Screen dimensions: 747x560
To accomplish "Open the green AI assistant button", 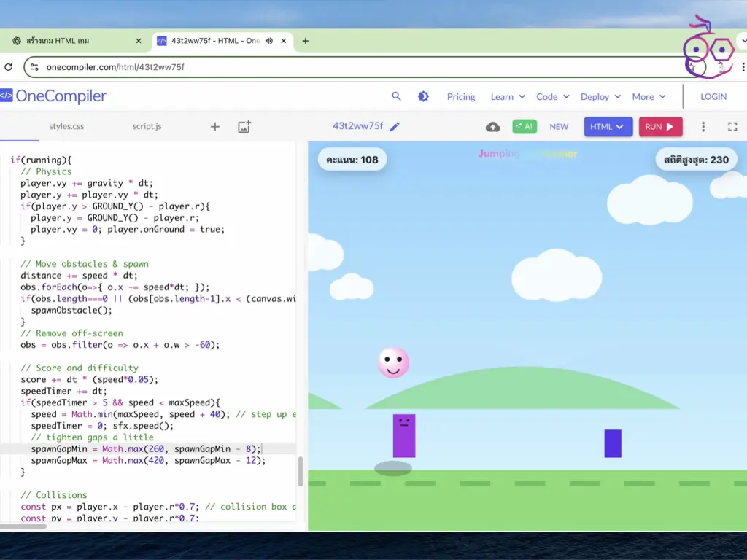I will (x=524, y=127).
